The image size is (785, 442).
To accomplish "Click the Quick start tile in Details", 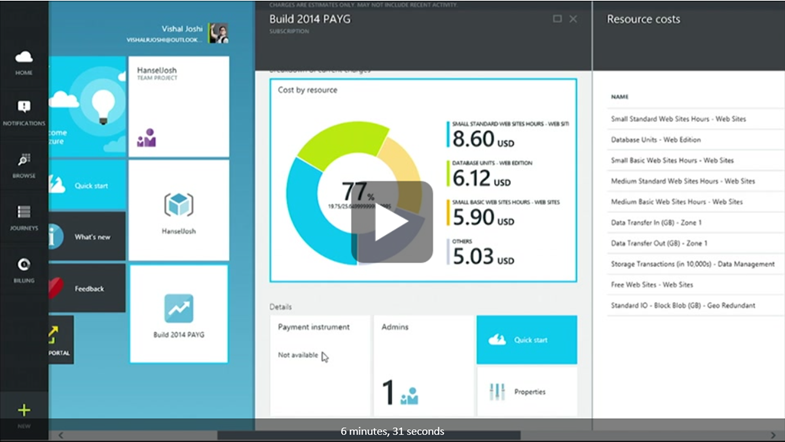I will point(527,339).
